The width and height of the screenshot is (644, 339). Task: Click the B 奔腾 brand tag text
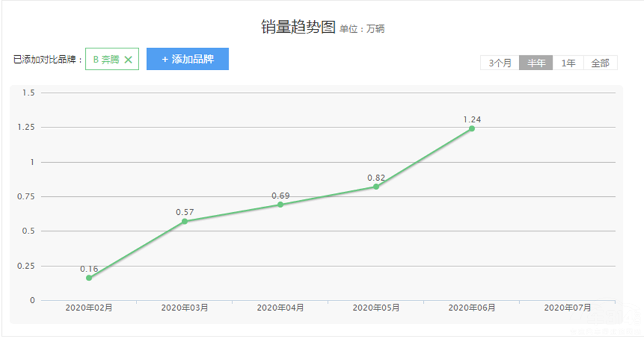click(x=105, y=60)
